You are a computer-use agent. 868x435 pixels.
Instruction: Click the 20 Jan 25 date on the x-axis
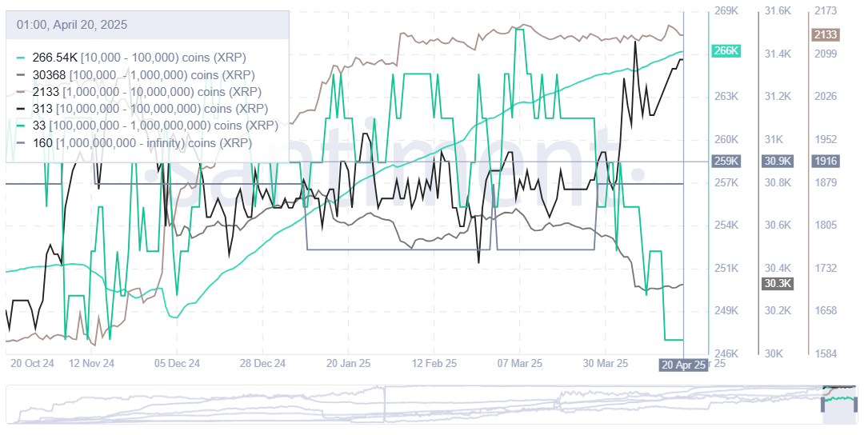pos(348,363)
